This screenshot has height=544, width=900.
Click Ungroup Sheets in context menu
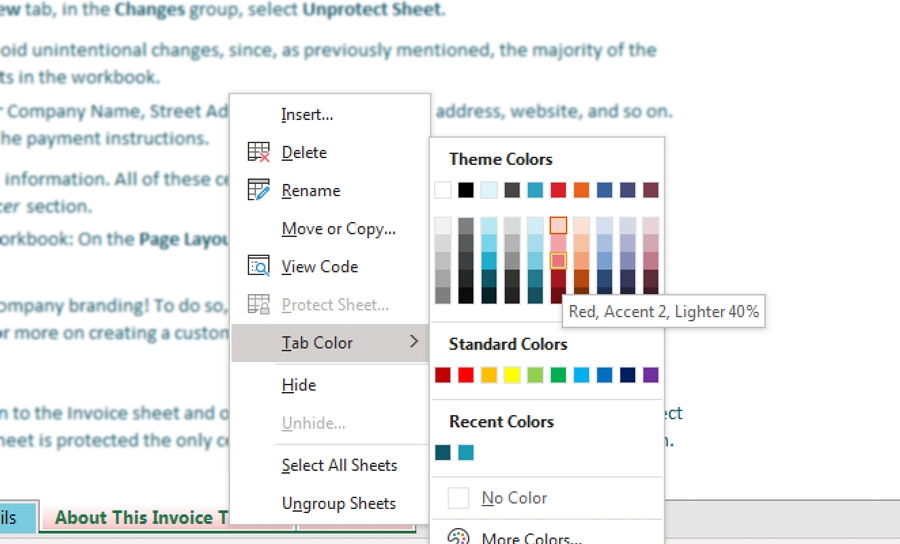tap(338, 503)
